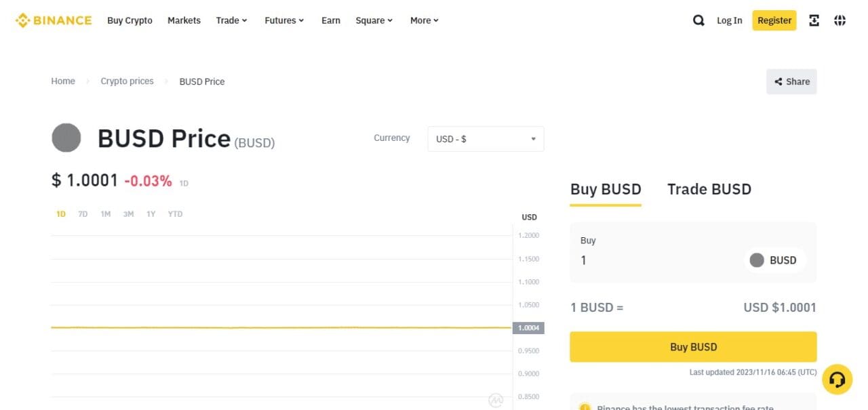This screenshot has width=868, height=410.
Task: Open the app download QR icon
Action: pyautogui.click(x=814, y=20)
